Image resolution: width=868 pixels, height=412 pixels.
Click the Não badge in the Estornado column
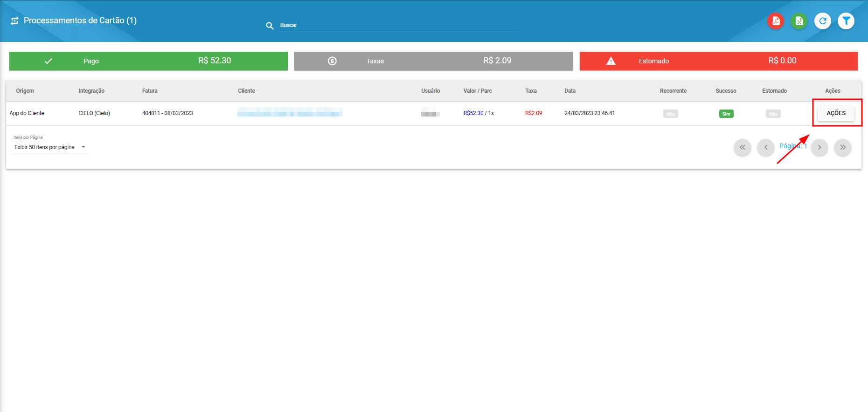[773, 114]
